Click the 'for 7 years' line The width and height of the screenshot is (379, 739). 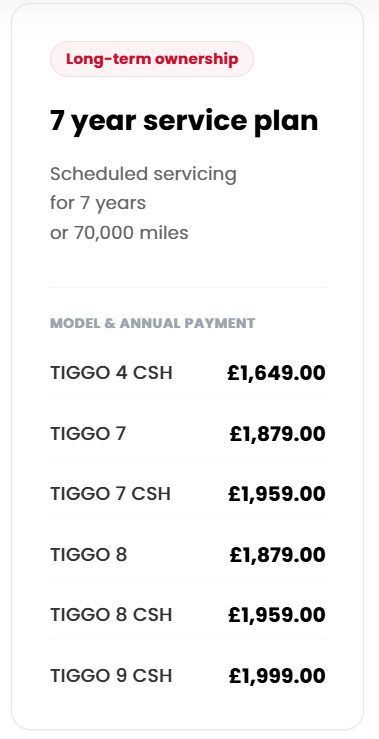98,203
